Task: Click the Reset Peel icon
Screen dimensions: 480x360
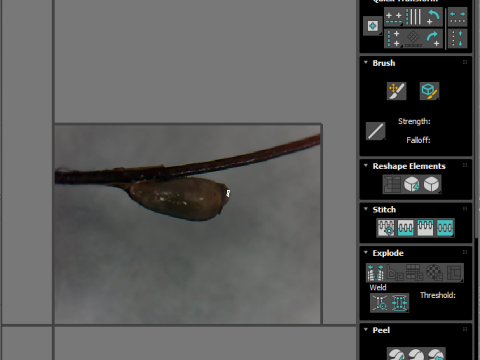Action: tap(436, 354)
